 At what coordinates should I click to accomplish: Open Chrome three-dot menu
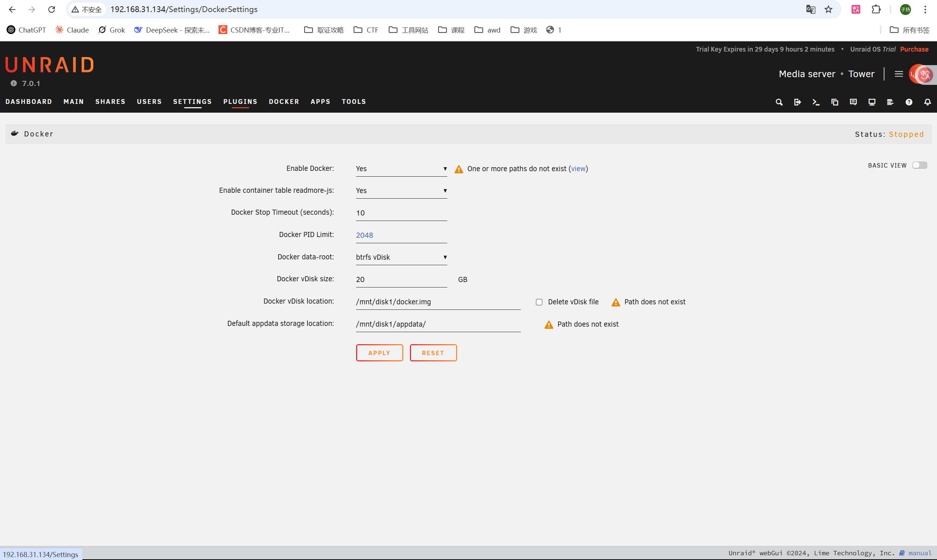pyautogui.click(x=925, y=10)
